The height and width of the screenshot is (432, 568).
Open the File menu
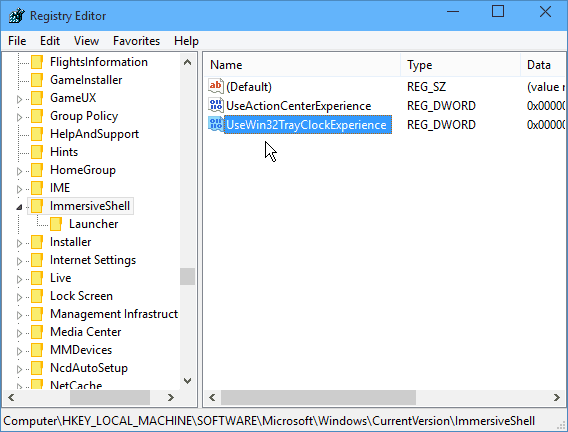17,41
